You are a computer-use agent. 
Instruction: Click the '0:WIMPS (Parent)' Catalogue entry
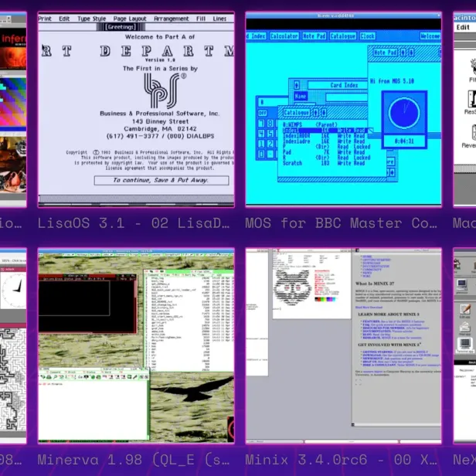click(310, 124)
